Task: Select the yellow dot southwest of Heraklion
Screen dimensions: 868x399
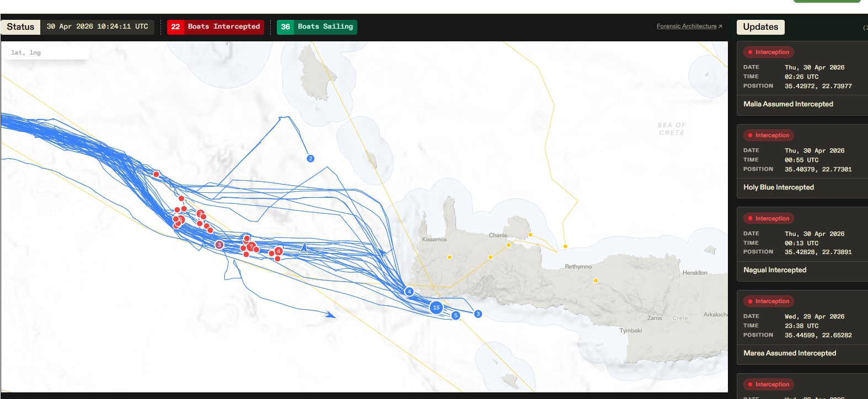Action: [x=596, y=281]
